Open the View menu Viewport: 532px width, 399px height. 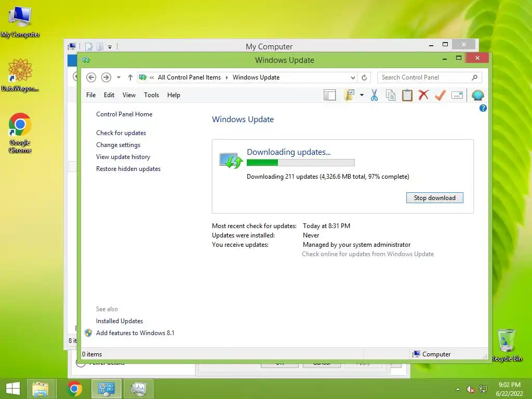129,95
